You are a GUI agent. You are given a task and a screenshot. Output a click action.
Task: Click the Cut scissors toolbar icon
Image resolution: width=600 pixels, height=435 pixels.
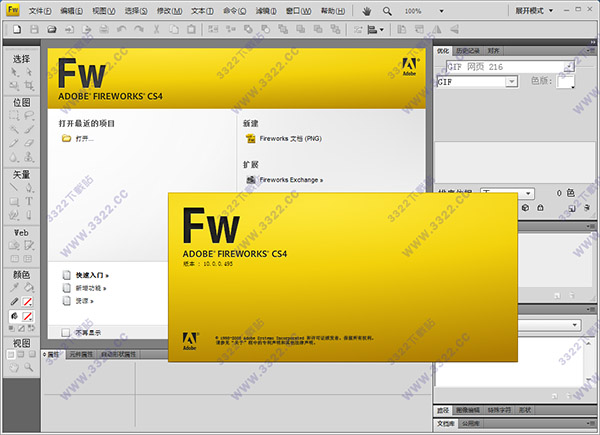click(x=157, y=29)
